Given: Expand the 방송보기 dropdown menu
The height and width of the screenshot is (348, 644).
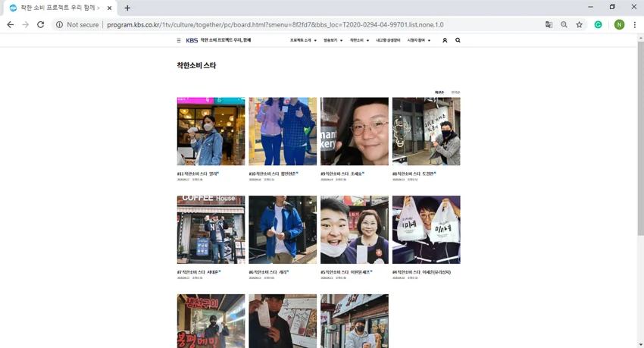Looking at the screenshot, I should pos(333,40).
